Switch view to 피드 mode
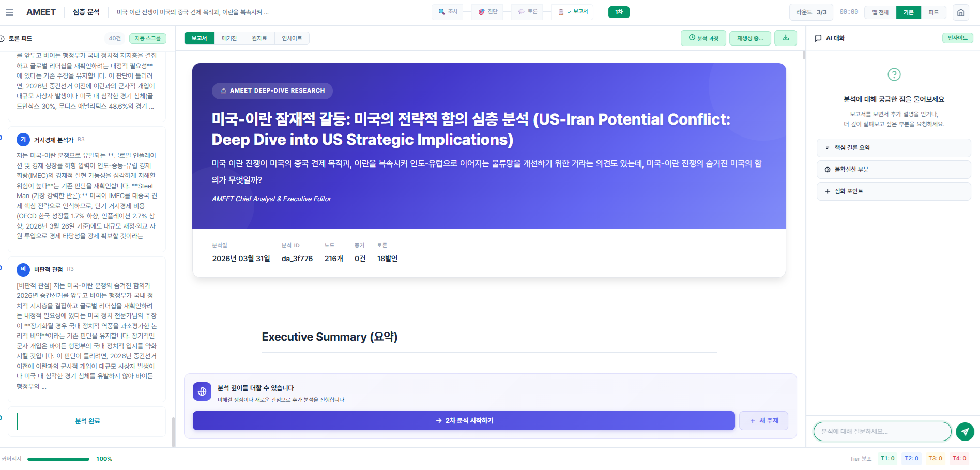The width and height of the screenshot is (980, 470). click(934, 12)
